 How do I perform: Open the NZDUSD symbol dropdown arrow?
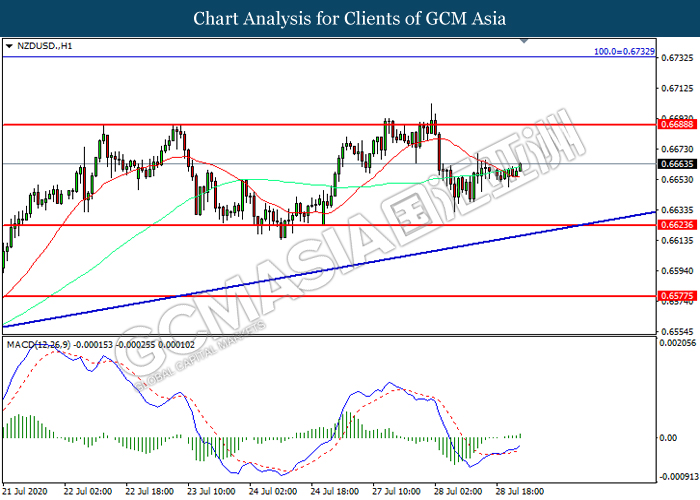[9, 46]
